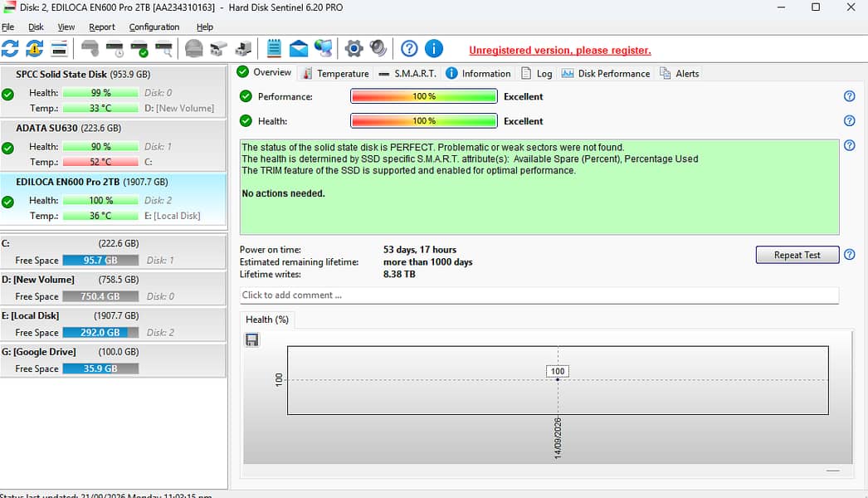Select SPCC Solid State Disk in list
Screen dimensions: 868x498
(114, 91)
